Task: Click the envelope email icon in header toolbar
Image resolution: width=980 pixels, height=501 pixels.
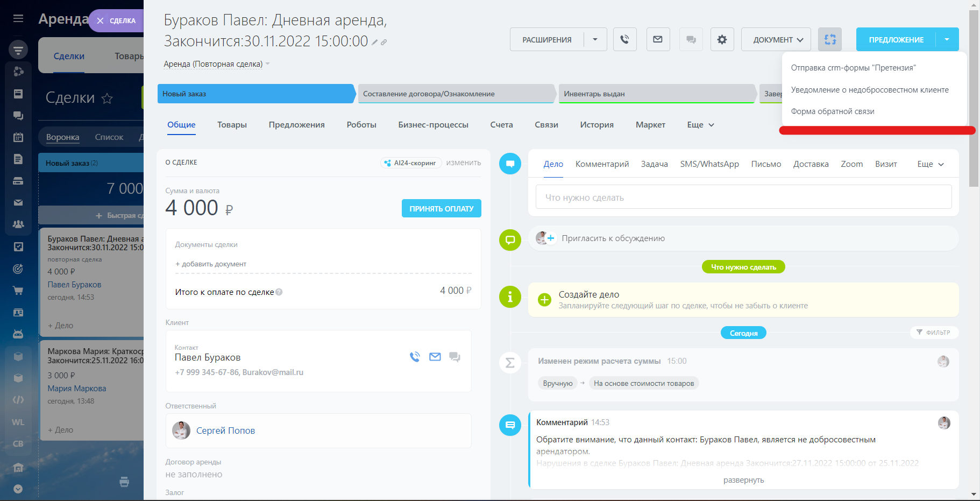Action: click(x=657, y=39)
